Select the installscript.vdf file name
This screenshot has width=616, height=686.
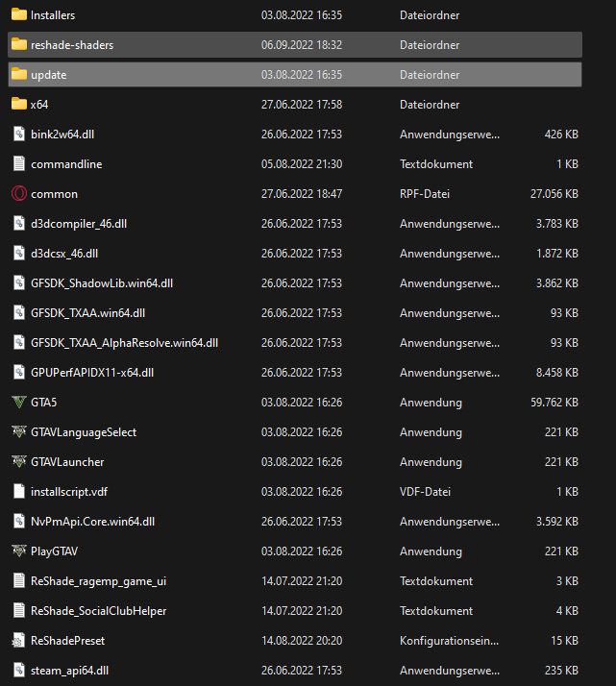tap(69, 492)
